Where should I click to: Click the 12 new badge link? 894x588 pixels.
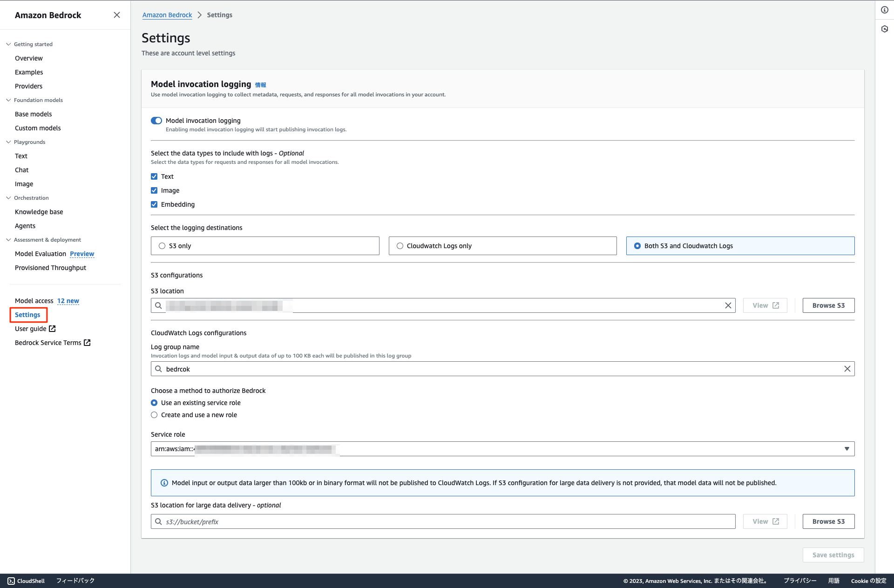point(68,301)
